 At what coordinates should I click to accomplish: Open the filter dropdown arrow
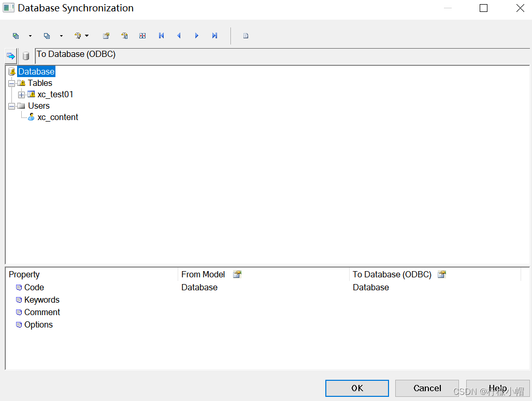(x=87, y=36)
